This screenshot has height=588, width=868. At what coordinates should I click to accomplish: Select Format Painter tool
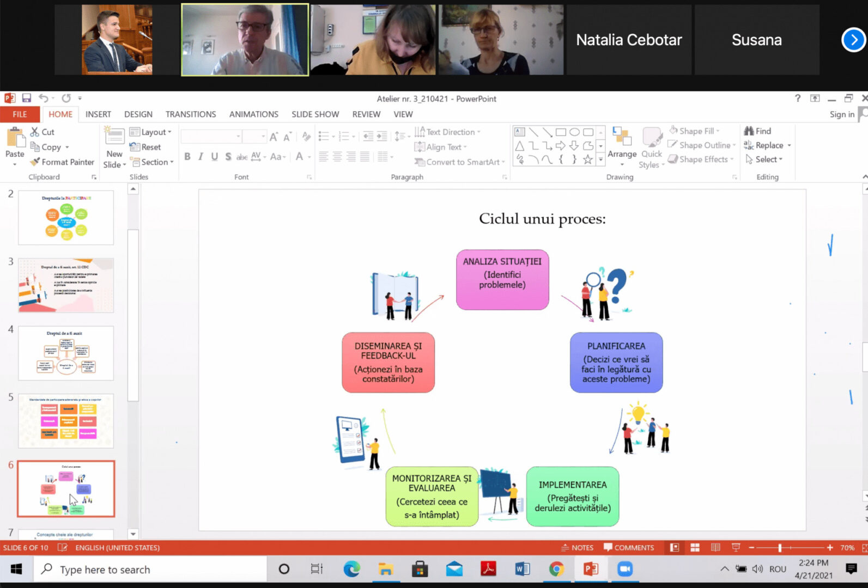pos(62,162)
